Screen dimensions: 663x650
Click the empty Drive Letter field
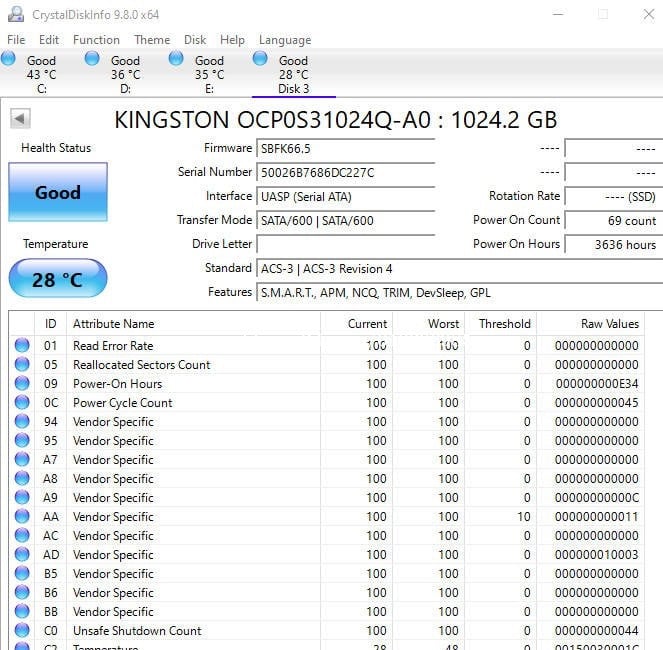(345, 244)
